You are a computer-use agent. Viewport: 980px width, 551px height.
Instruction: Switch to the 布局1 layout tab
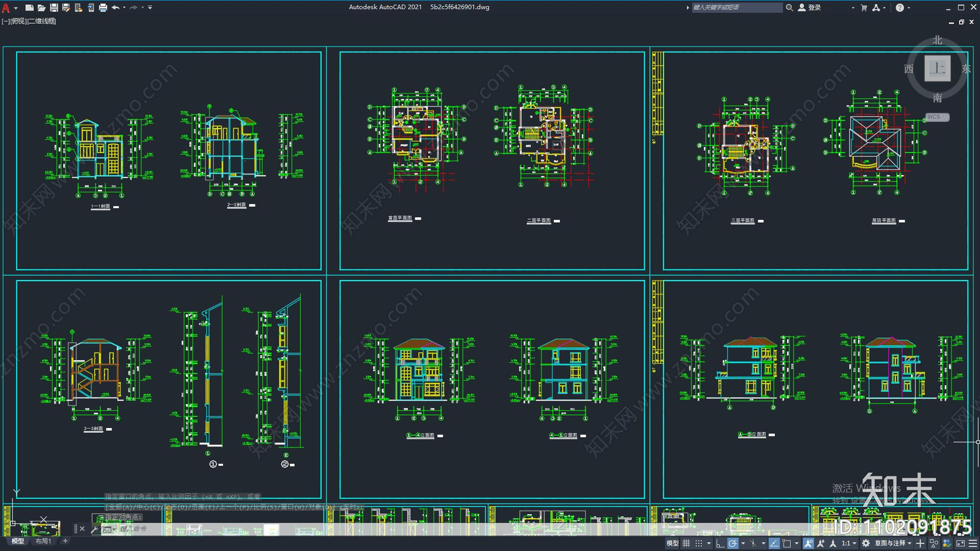click(43, 541)
